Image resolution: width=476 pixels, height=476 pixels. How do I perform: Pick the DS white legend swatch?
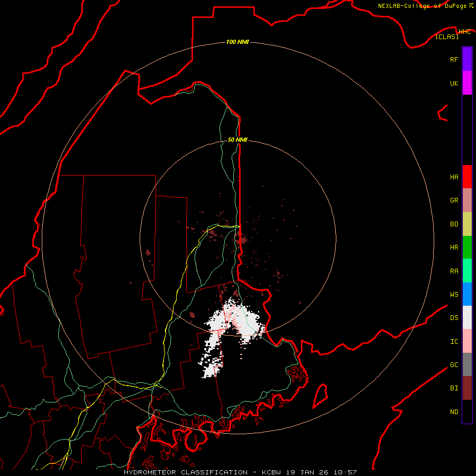click(467, 317)
